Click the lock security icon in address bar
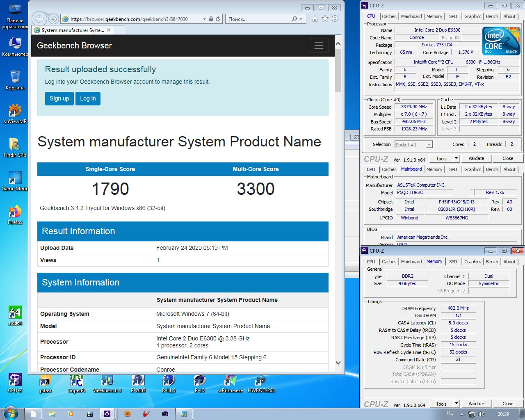Viewport: 525px width, 420px height. tap(211, 19)
